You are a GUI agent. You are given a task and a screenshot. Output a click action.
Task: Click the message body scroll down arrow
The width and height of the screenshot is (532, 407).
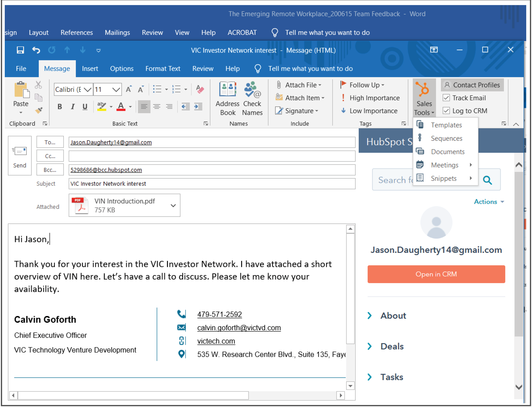(351, 385)
